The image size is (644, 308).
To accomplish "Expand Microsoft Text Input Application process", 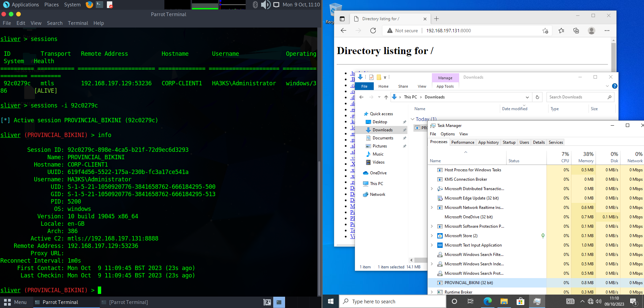I will [432, 245].
